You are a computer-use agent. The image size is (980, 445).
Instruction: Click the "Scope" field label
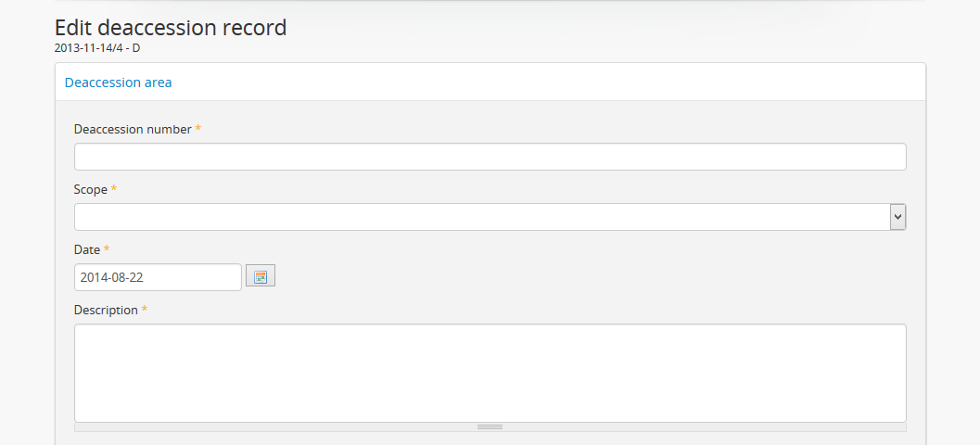91,189
